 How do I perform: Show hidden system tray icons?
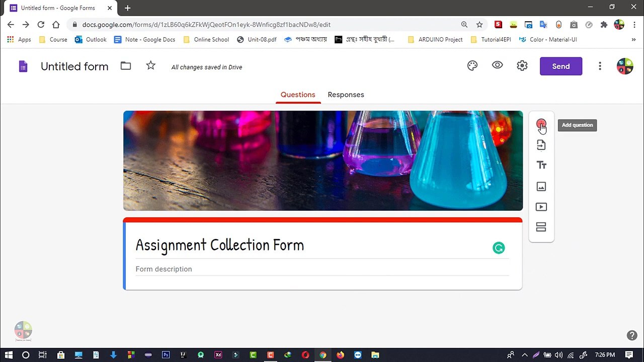pos(524,354)
